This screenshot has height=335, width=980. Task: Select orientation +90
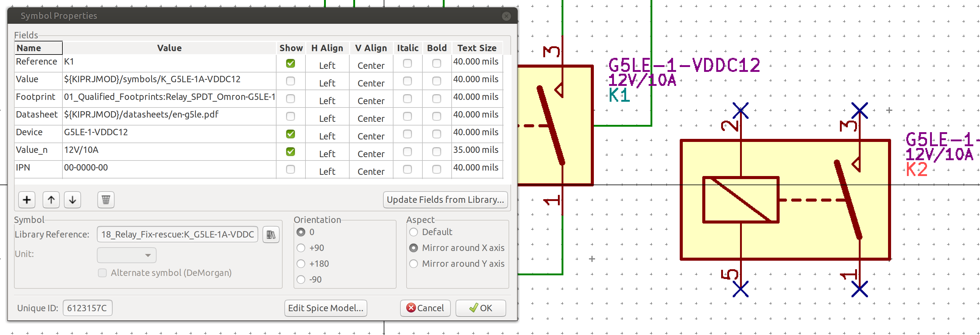[x=301, y=248]
